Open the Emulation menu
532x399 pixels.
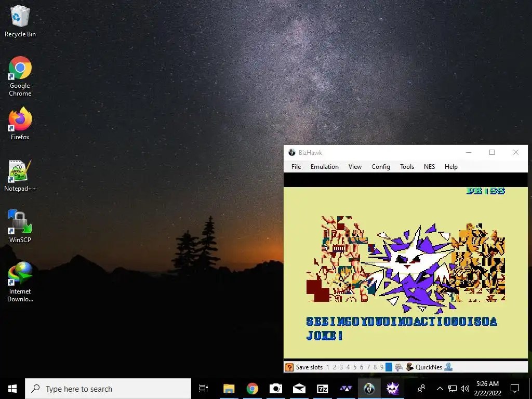tap(324, 167)
